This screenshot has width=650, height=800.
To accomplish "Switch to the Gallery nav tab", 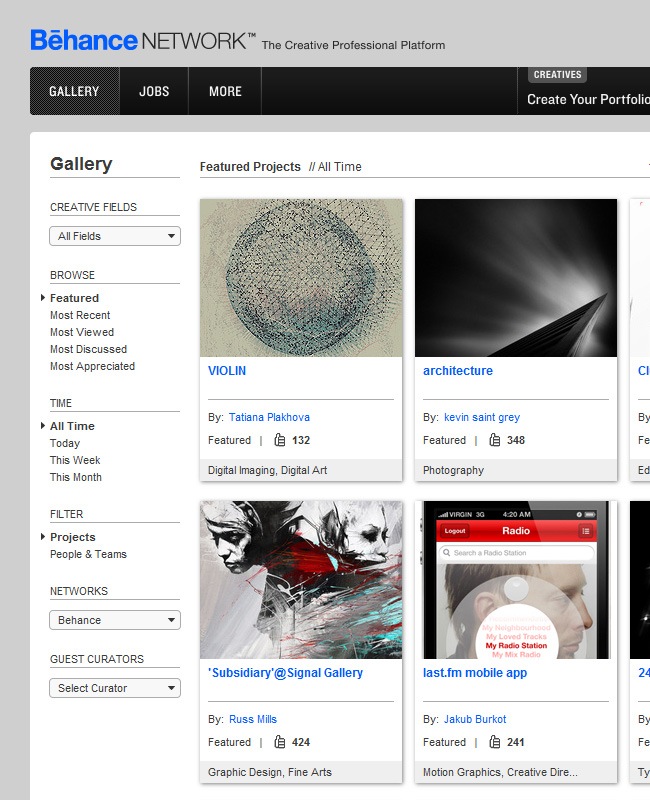I will [74, 91].
